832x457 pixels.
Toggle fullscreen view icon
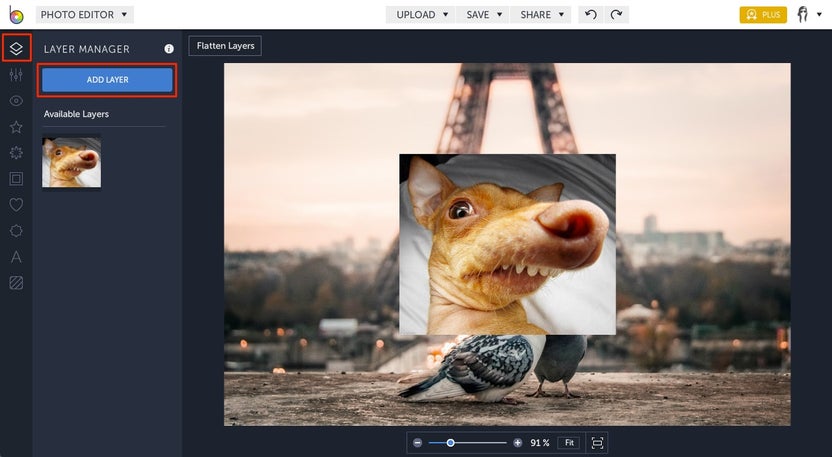pos(597,442)
